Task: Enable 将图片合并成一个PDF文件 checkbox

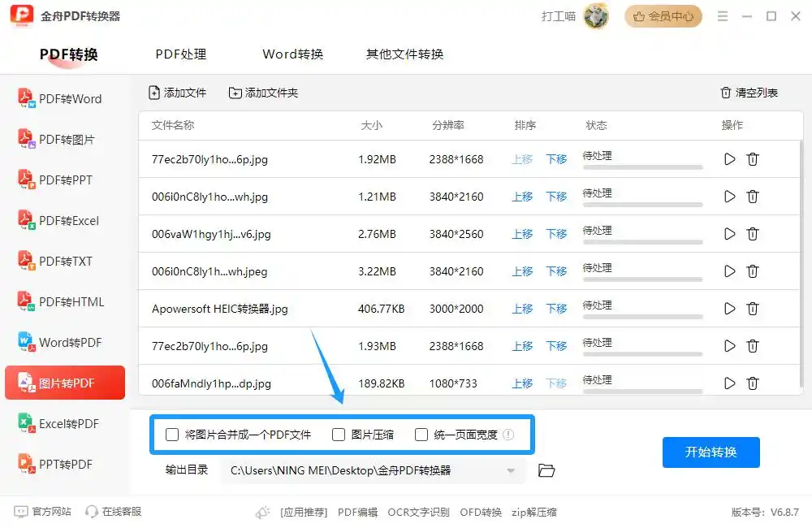Action: [x=172, y=435]
